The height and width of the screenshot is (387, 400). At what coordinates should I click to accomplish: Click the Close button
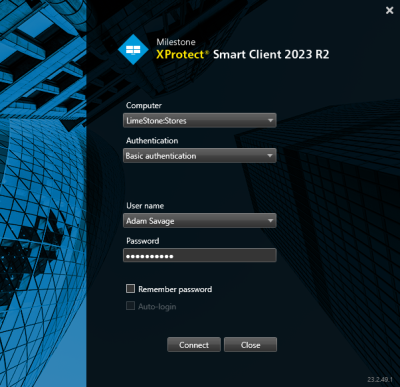tap(250, 345)
